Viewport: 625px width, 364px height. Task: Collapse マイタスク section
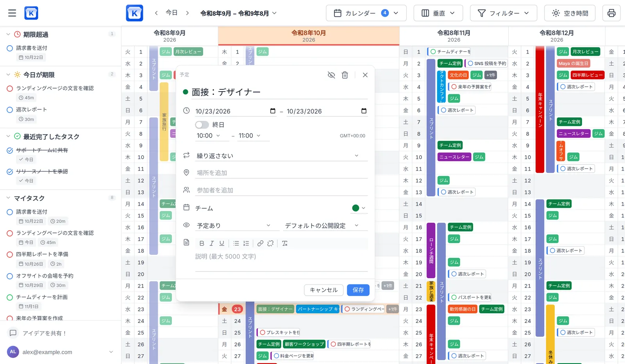8,198
